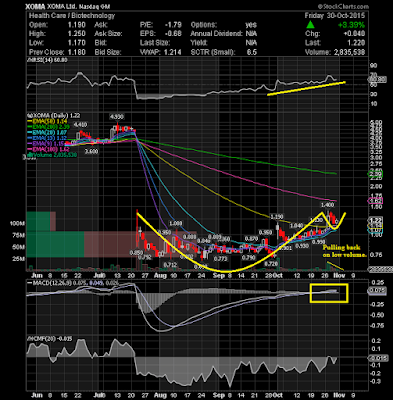Click the Annual Dividend label

tap(216, 34)
